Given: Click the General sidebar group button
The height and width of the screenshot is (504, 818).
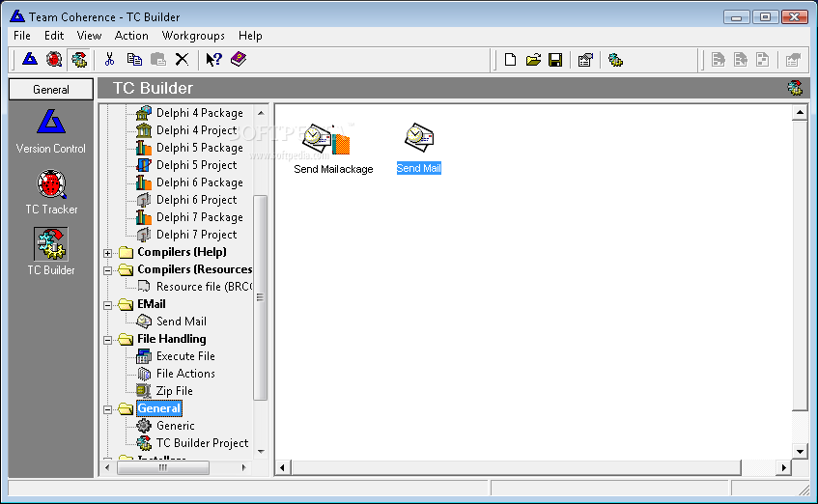Looking at the screenshot, I should [x=51, y=89].
